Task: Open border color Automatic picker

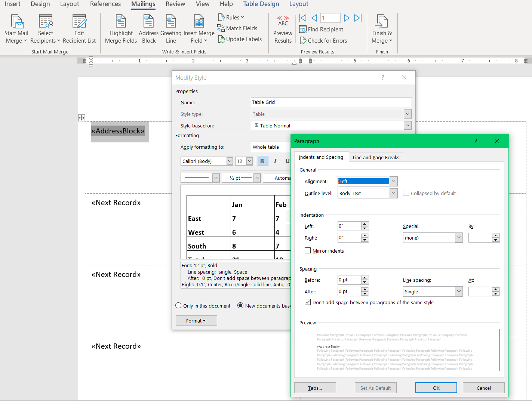Action: pyautogui.click(x=277, y=178)
